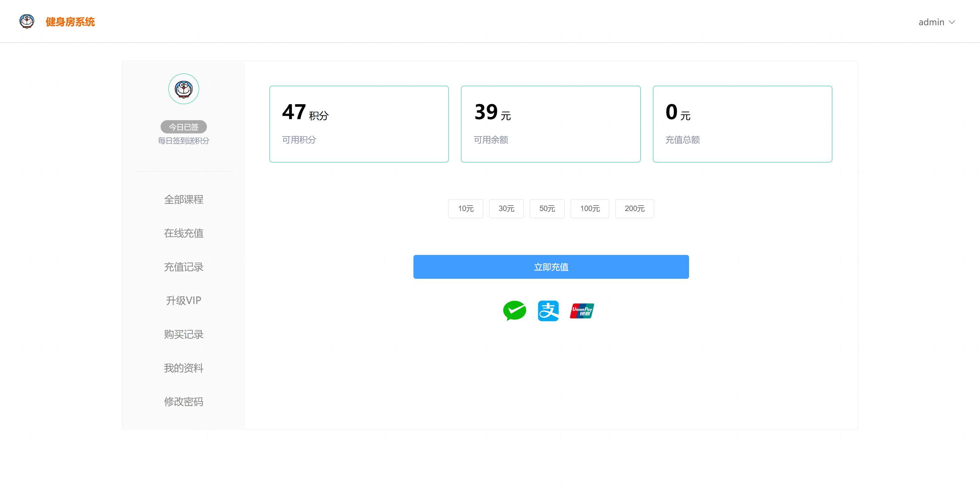Open 充值记录 sidebar entry

click(183, 267)
